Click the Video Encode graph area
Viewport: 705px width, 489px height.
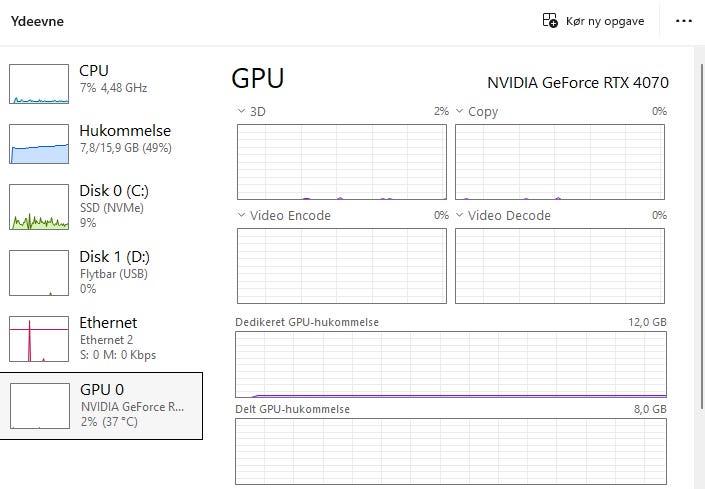click(x=342, y=266)
